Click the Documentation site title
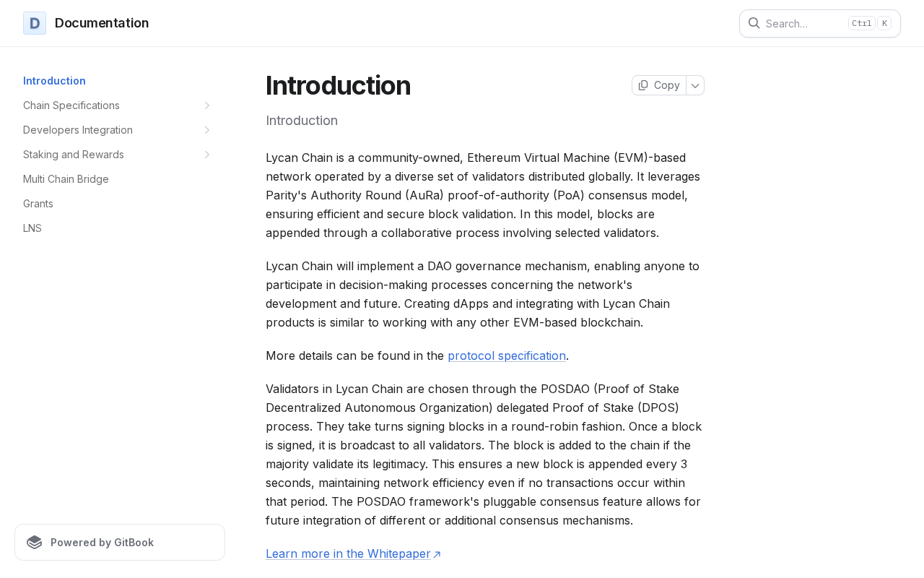The image size is (924, 578). tap(102, 23)
